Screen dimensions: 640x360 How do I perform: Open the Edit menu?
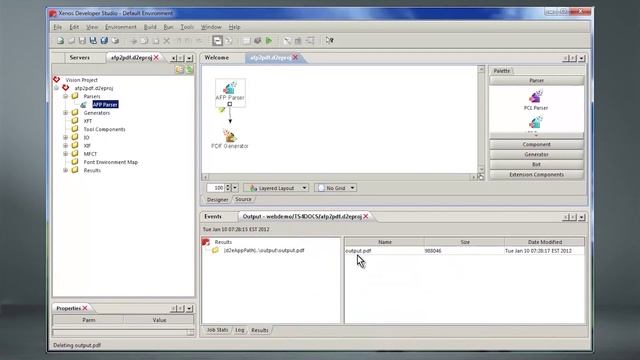tap(74, 27)
